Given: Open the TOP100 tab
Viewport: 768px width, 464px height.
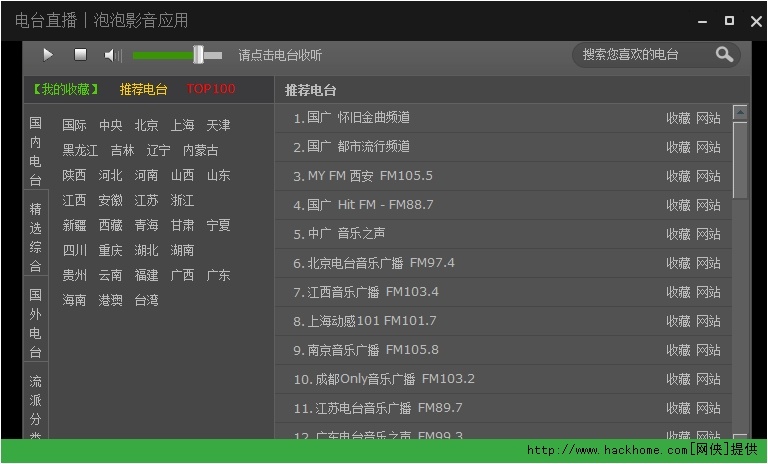Looking at the screenshot, I should (x=211, y=89).
